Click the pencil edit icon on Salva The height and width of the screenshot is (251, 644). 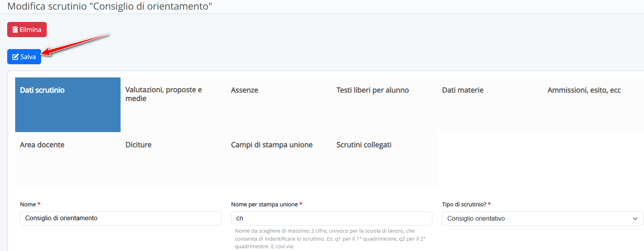(16, 57)
